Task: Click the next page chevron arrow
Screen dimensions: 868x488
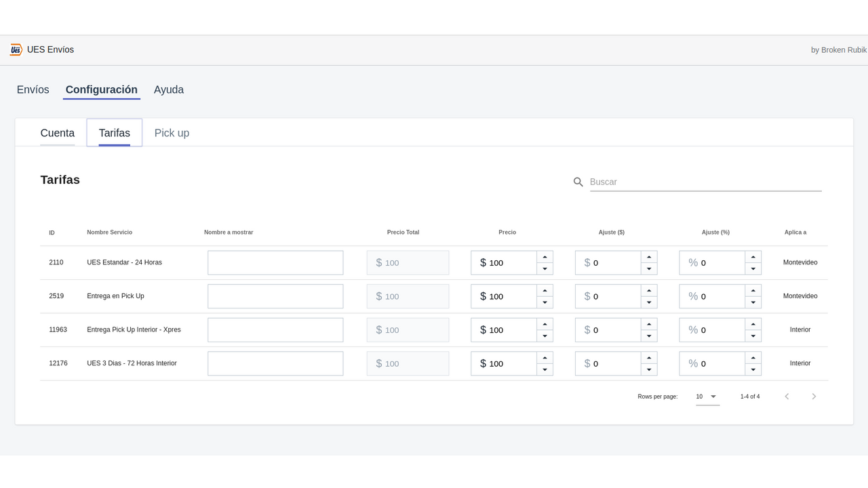Action: tap(814, 396)
